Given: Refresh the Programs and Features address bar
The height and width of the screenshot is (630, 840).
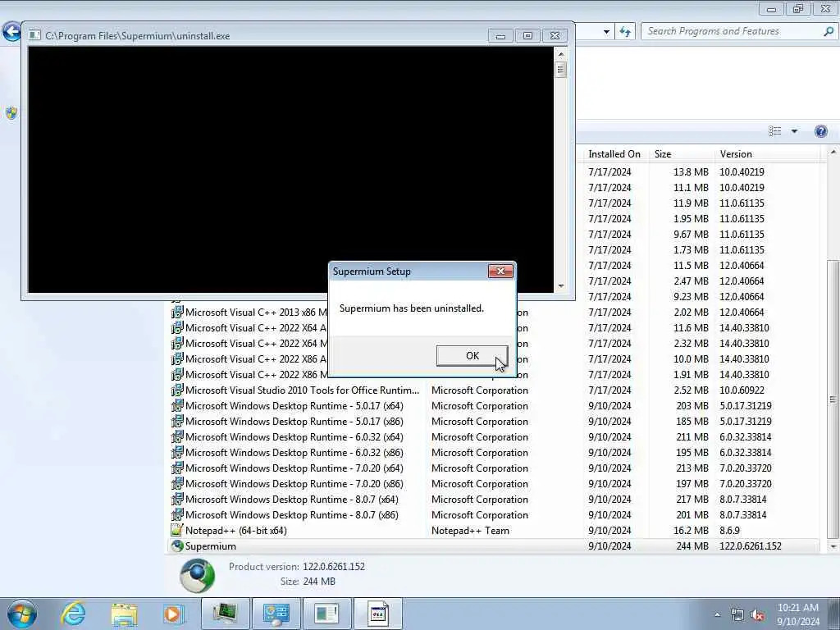Looking at the screenshot, I should pos(624,32).
